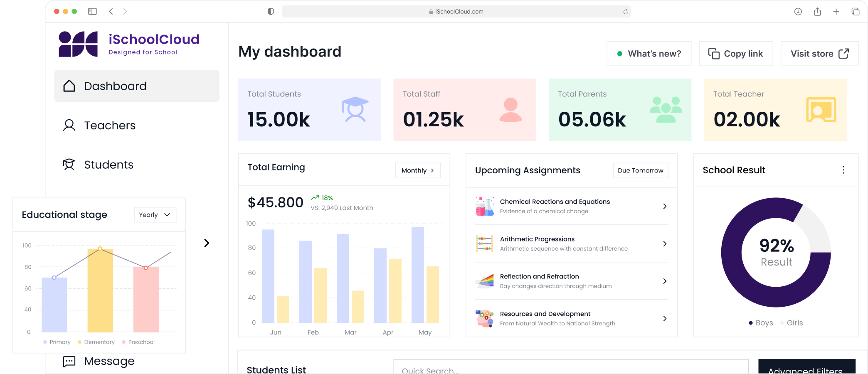Image resolution: width=868 pixels, height=374 pixels.
Task: Click the Visit store button
Action: (819, 54)
